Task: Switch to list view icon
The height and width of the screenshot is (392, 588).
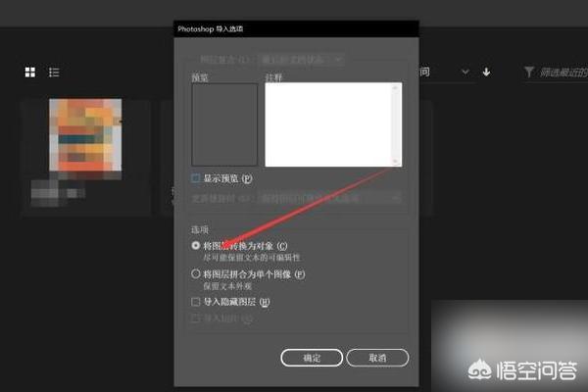Action: coord(55,73)
